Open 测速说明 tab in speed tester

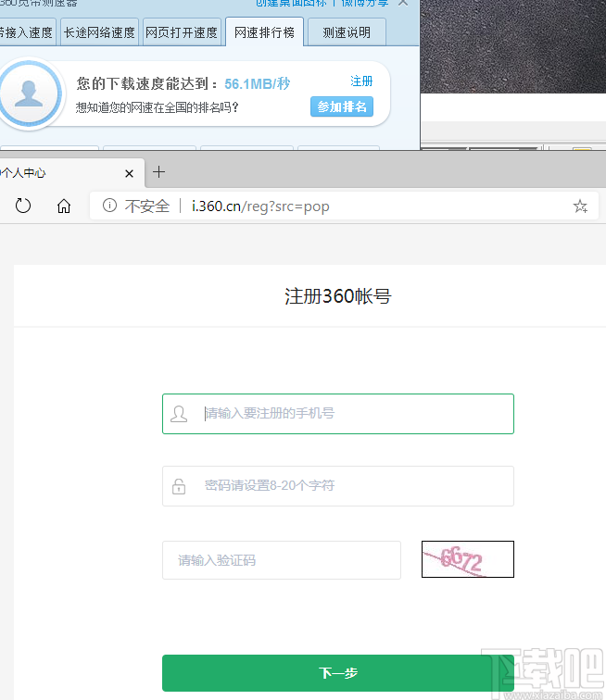pyautogui.click(x=347, y=32)
